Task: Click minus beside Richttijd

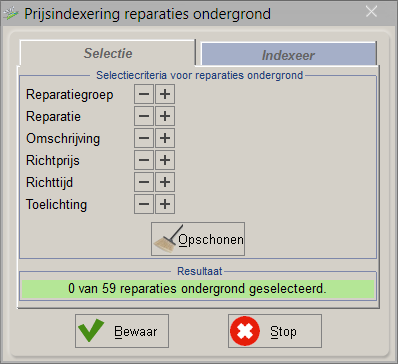Action: [x=144, y=182]
